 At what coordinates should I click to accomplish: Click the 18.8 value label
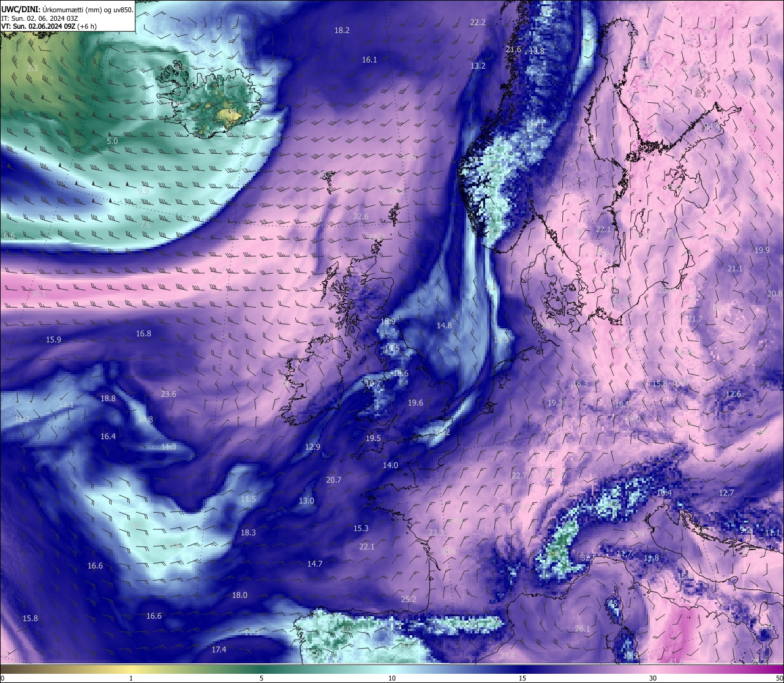point(108,398)
